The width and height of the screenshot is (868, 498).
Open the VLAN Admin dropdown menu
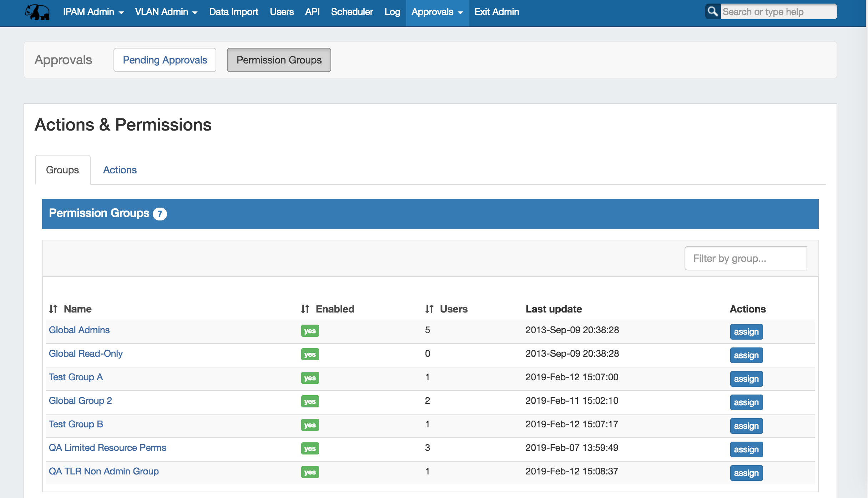(x=166, y=12)
